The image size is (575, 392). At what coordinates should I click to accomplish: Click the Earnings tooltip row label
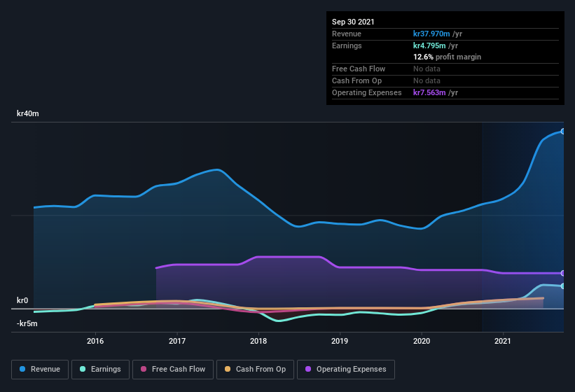pyautogui.click(x=347, y=45)
